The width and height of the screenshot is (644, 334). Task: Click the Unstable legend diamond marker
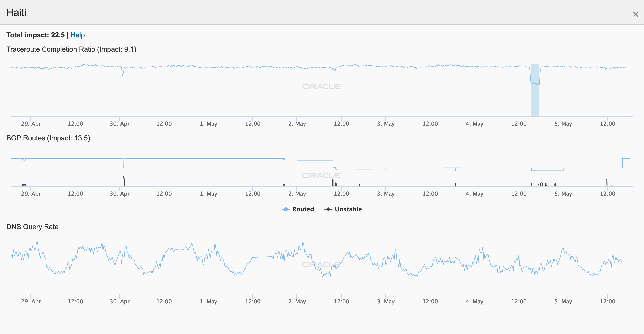[328, 209]
